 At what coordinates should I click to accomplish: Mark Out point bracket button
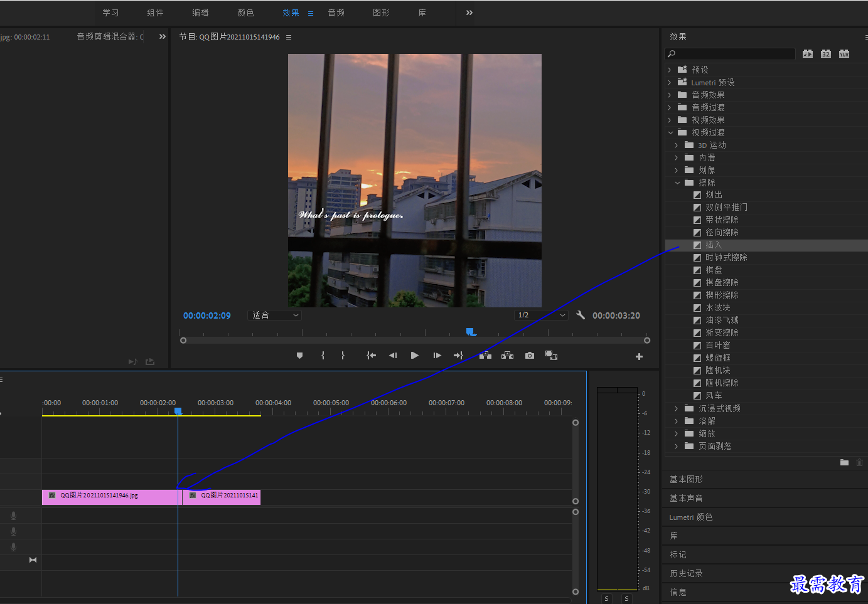pos(343,356)
